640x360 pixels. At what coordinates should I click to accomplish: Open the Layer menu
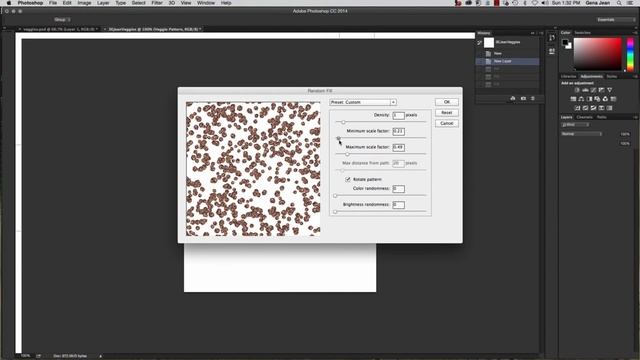103,3
